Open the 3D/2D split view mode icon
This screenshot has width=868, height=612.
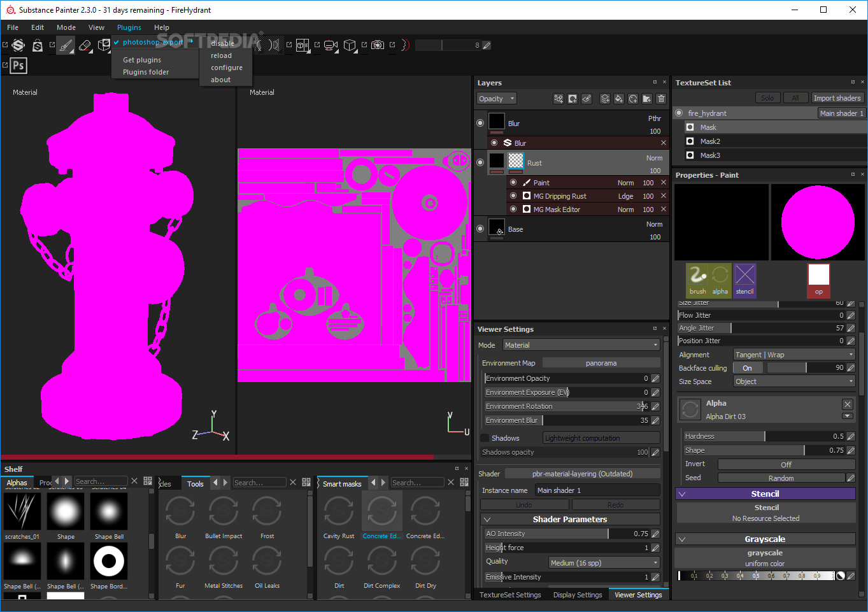(x=302, y=45)
